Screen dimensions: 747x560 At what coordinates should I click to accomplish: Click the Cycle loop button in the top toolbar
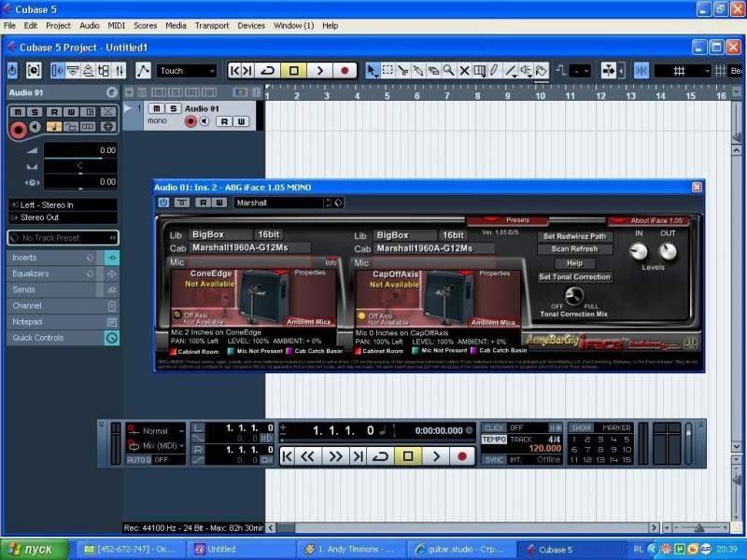(x=267, y=70)
